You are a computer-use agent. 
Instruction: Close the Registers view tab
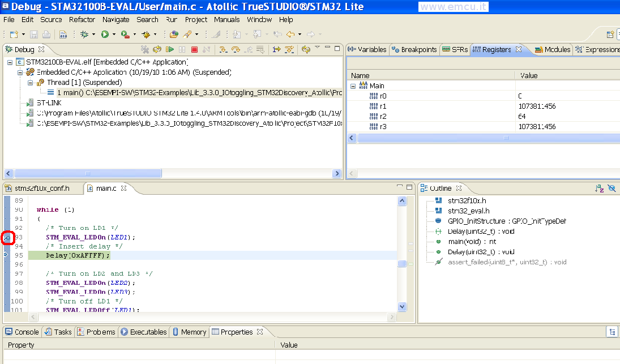click(519, 49)
